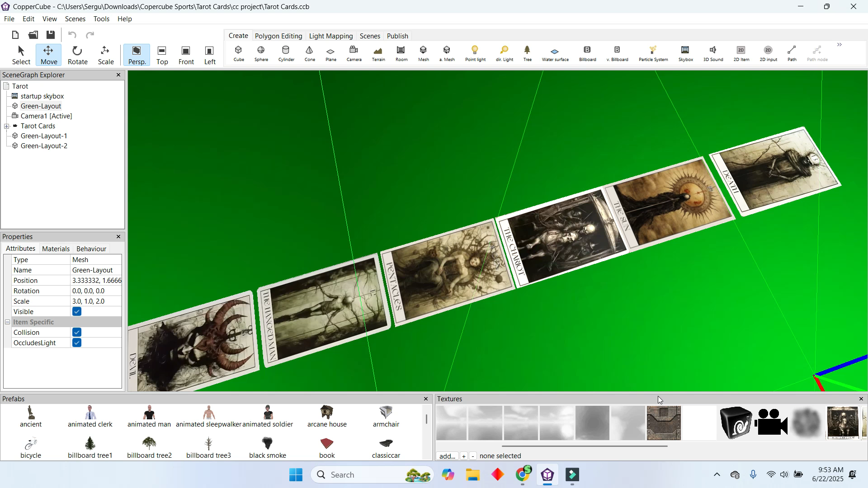Insert a static Mesh
The image size is (868, 488).
tap(424, 54)
